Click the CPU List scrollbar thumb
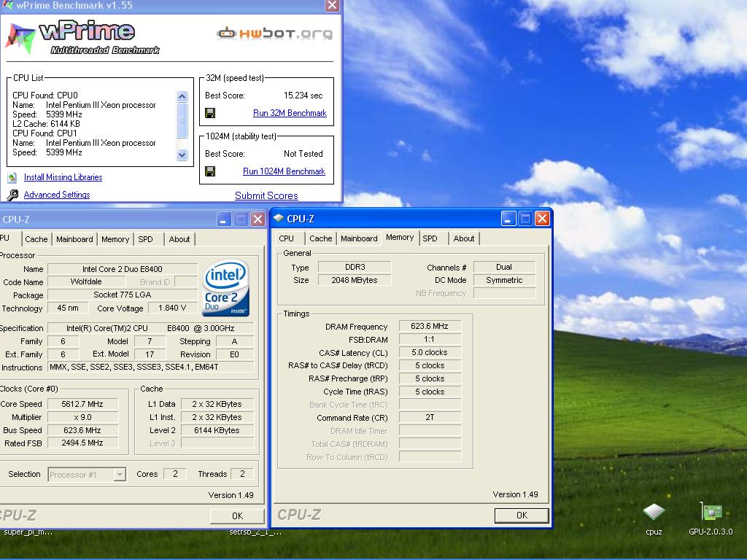The height and width of the screenshot is (560, 747). click(182, 120)
